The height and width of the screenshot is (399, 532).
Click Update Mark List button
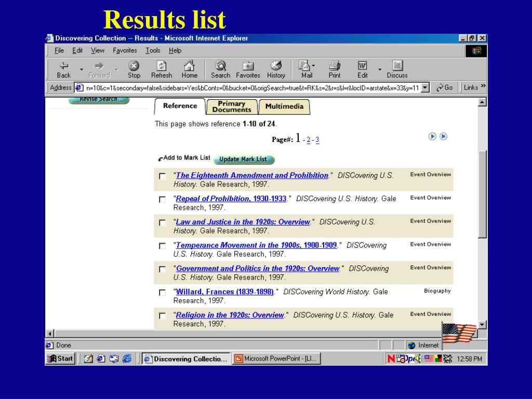click(x=244, y=159)
